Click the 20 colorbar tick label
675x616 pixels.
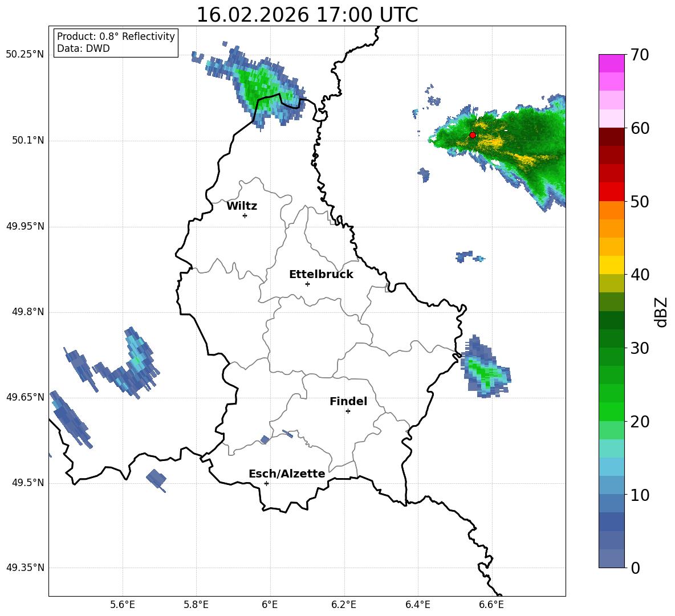click(x=640, y=422)
